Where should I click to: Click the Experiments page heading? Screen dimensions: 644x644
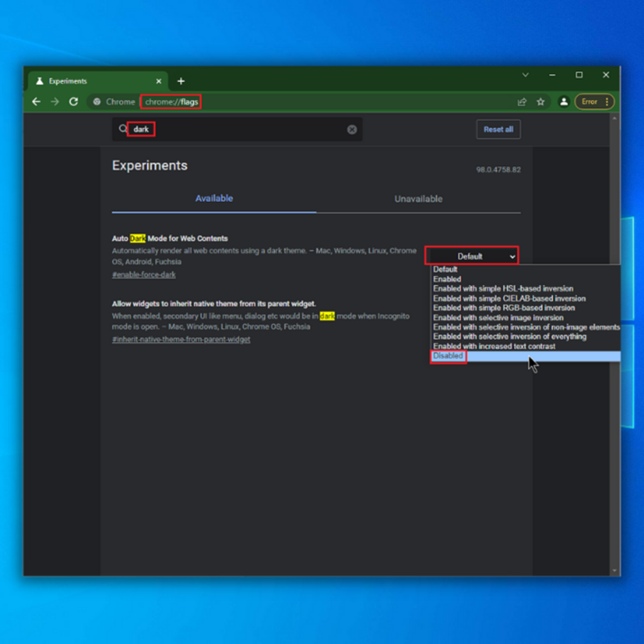click(x=150, y=165)
